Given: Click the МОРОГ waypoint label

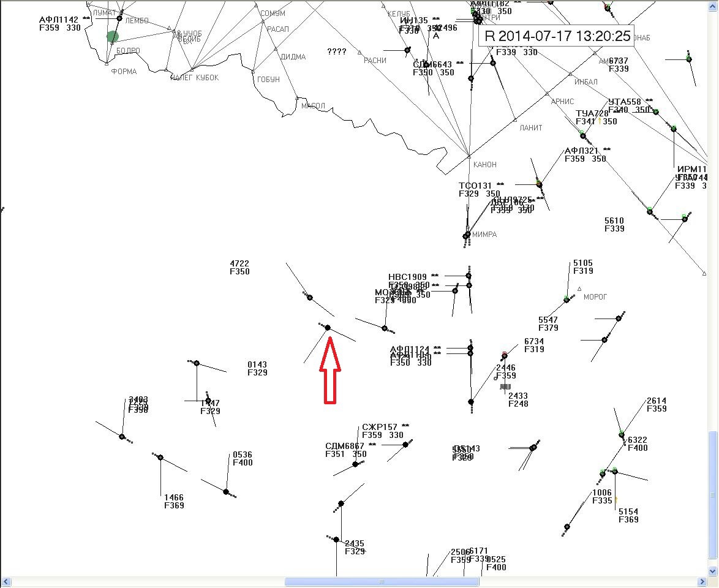Looking at the screenshot, I should coord(595,297).
